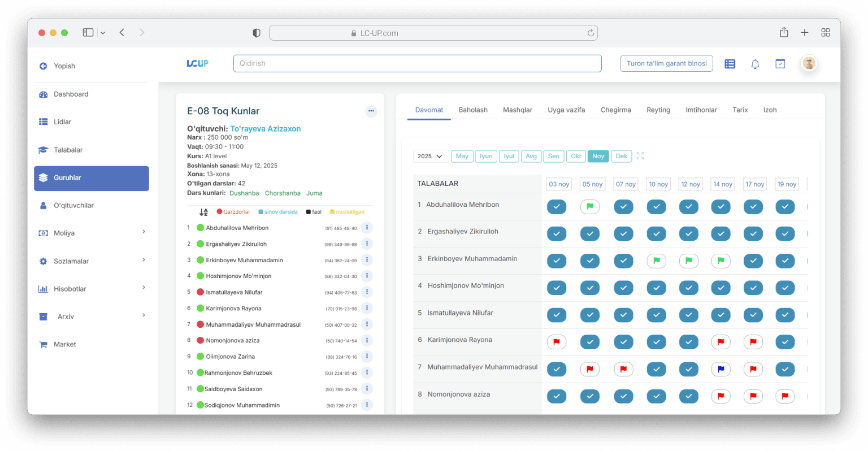Switch to the Baholash tab
868x451 pixels.
click(x=473, y=110)
